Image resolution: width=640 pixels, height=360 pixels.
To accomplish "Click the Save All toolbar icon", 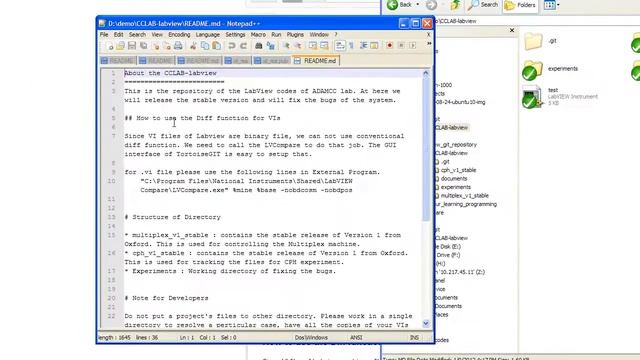I will 143,46.
